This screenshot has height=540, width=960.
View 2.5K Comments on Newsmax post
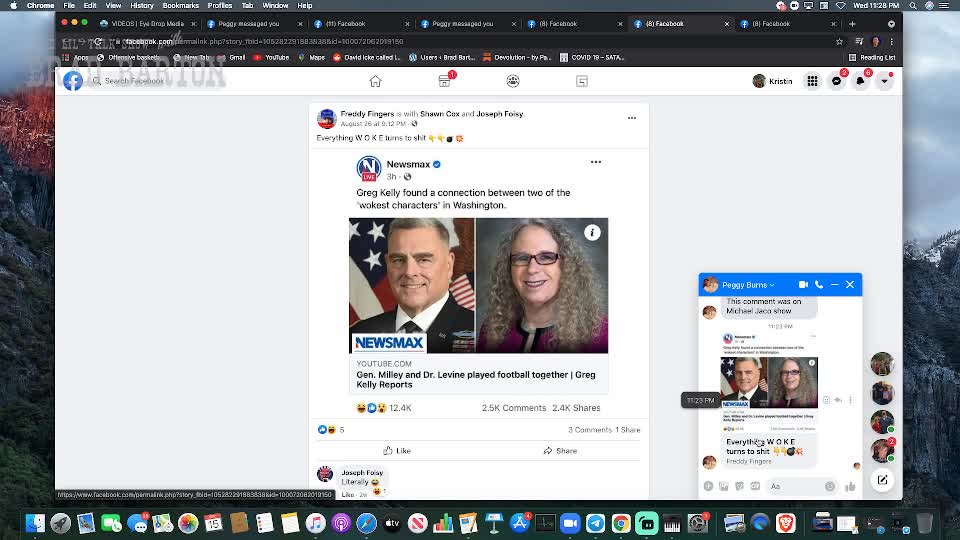[514, 408]
